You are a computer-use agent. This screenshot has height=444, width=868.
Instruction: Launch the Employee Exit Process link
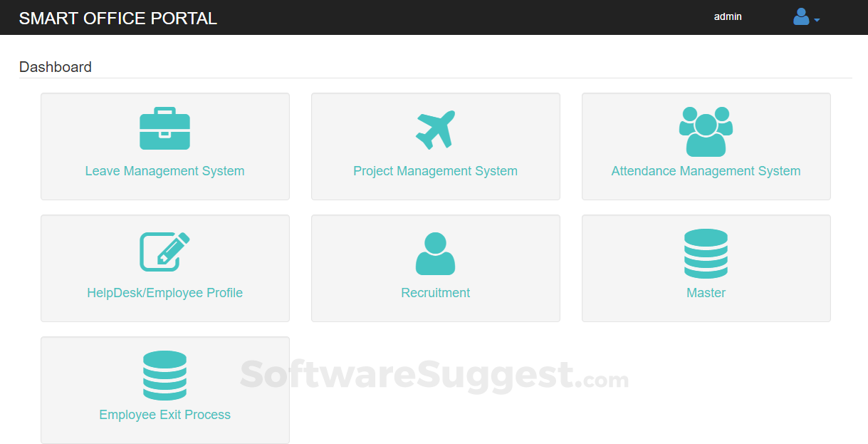pos(164,415)
